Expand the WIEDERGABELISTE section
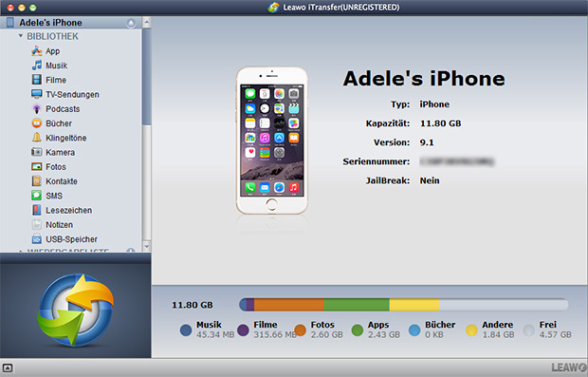This screenshot has width=588, height=377. coord(20,251)
